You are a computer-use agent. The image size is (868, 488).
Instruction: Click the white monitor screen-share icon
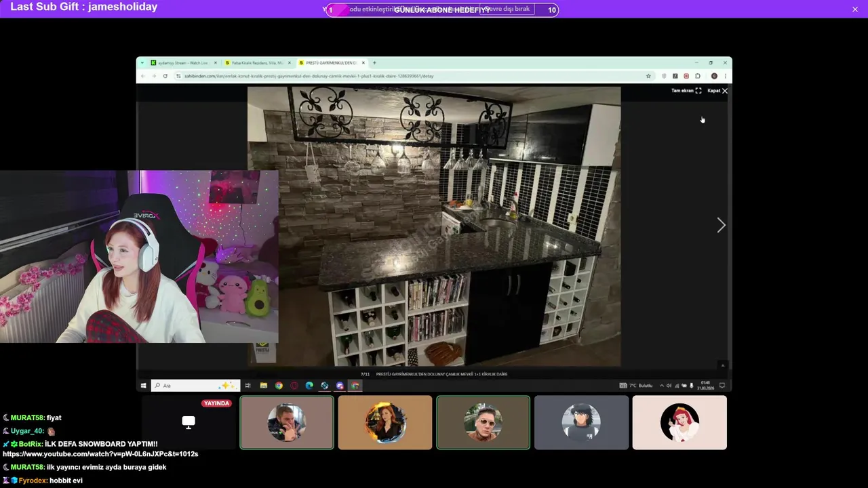(189, 422)
